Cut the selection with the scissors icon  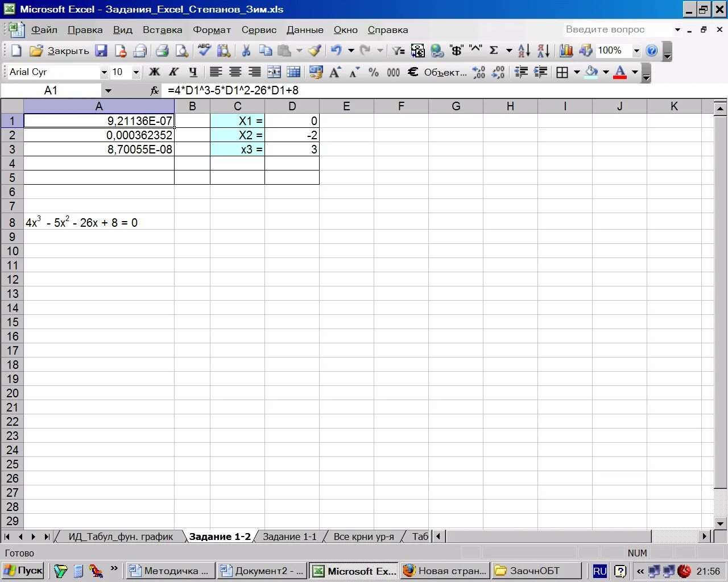coord(246,51)
